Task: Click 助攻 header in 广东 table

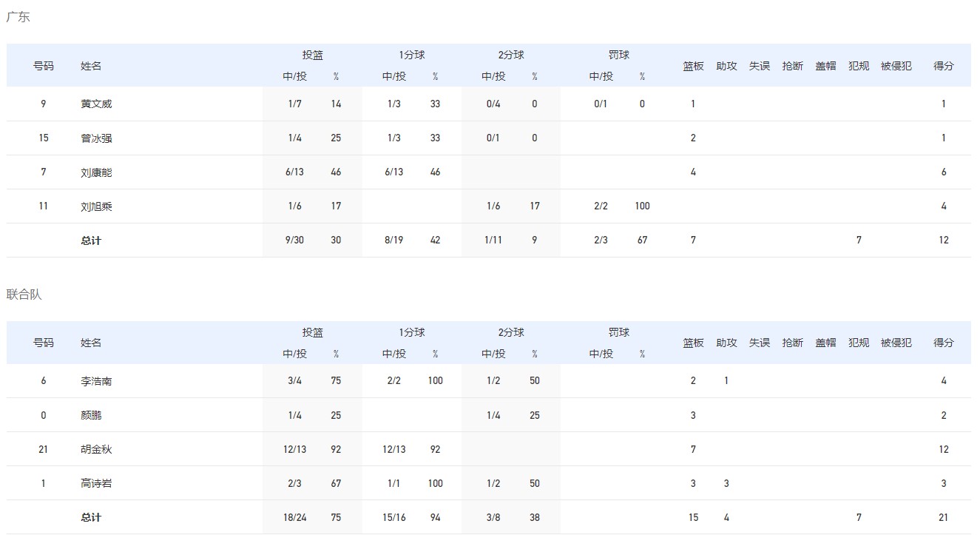Action: (726, 66)
